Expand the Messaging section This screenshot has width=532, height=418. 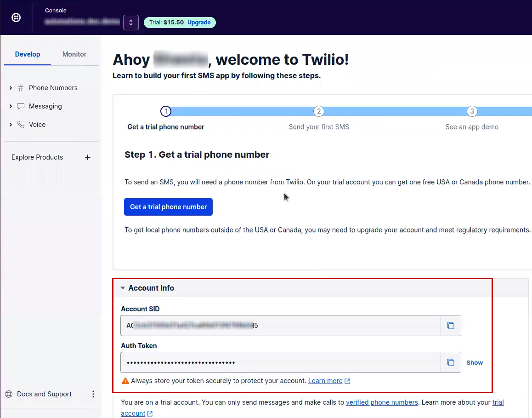11,106
